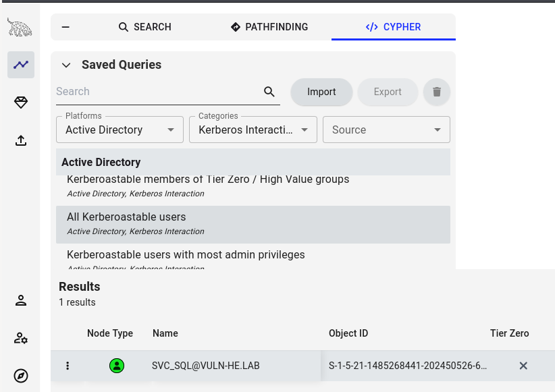Open the compass API Explorer icon

(21, 376)
